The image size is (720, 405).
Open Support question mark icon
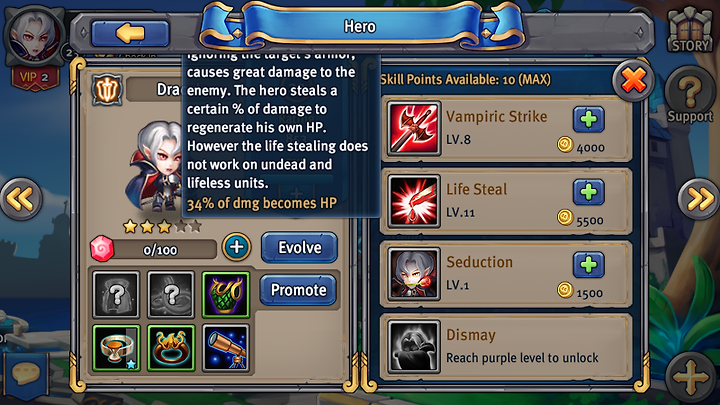pyautogui.click(x=690, y=96)
